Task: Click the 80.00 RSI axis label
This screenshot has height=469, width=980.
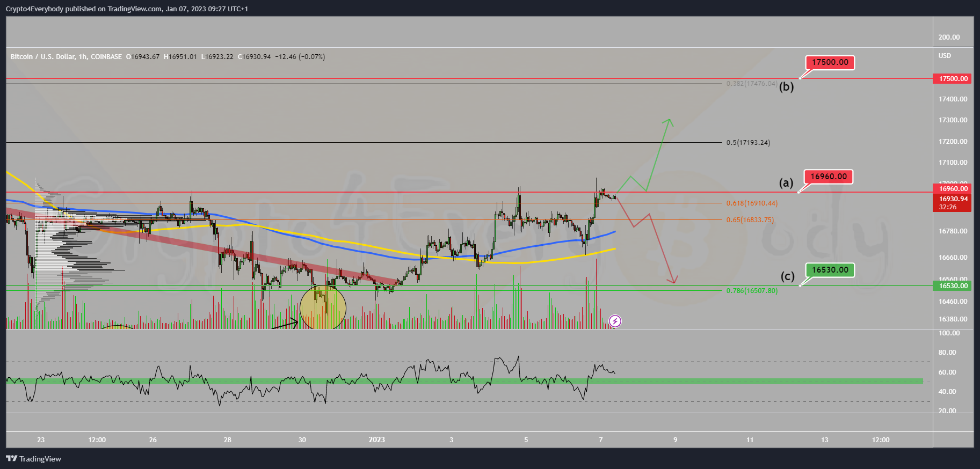Action: point(947,353)
